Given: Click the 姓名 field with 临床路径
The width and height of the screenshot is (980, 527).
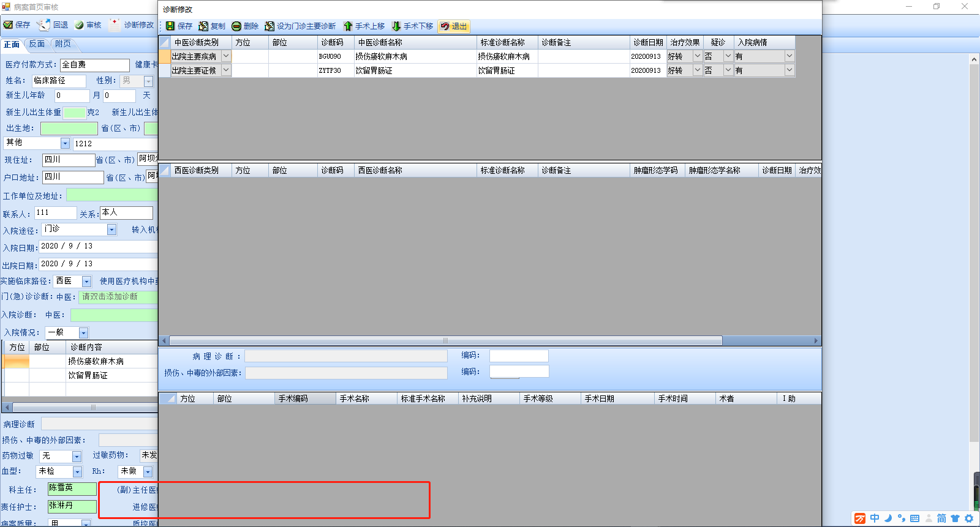Looking at the screenshot, I should click(59, 81).
